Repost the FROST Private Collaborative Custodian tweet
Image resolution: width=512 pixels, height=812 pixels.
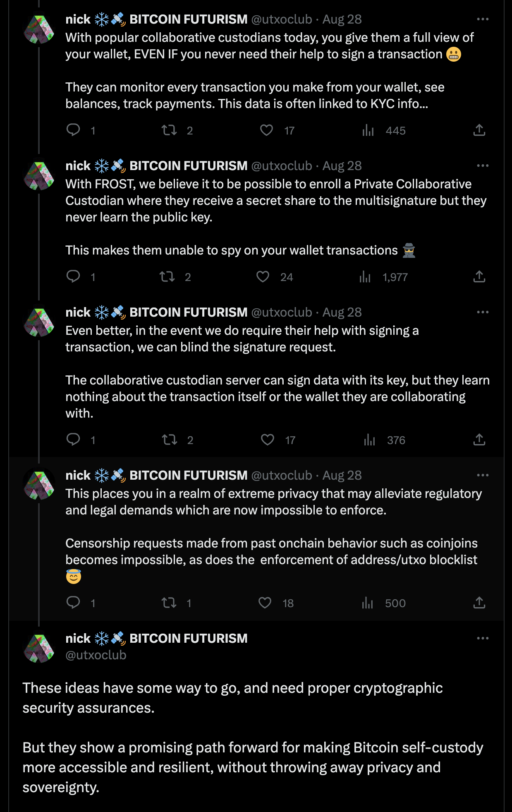coord(167,276)
